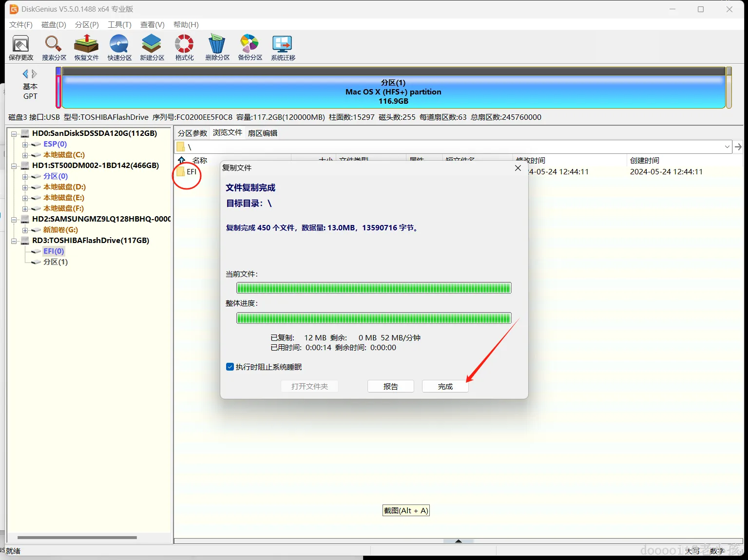Collapse the HD2:SAMSUNGMZ9LQ128HBHQ disk node
This screenshot has height=560, width=748.
point(14,219)
